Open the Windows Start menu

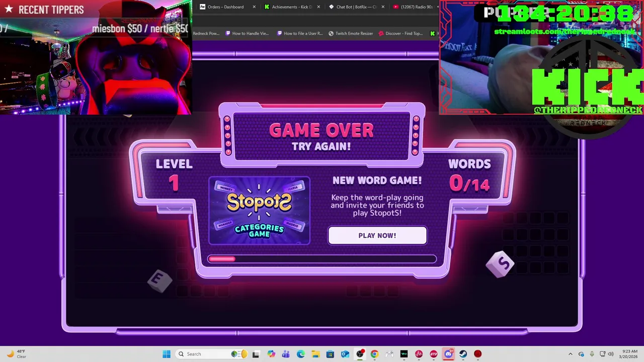[167, 354]
